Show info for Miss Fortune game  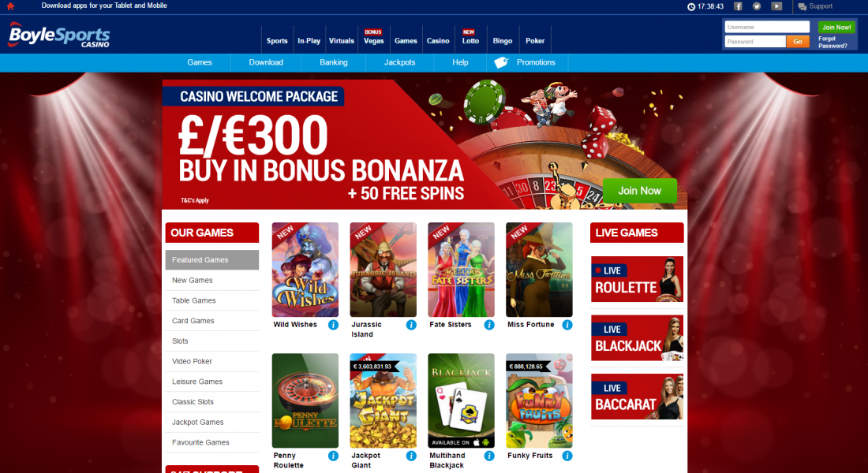(x=567, y=325)
